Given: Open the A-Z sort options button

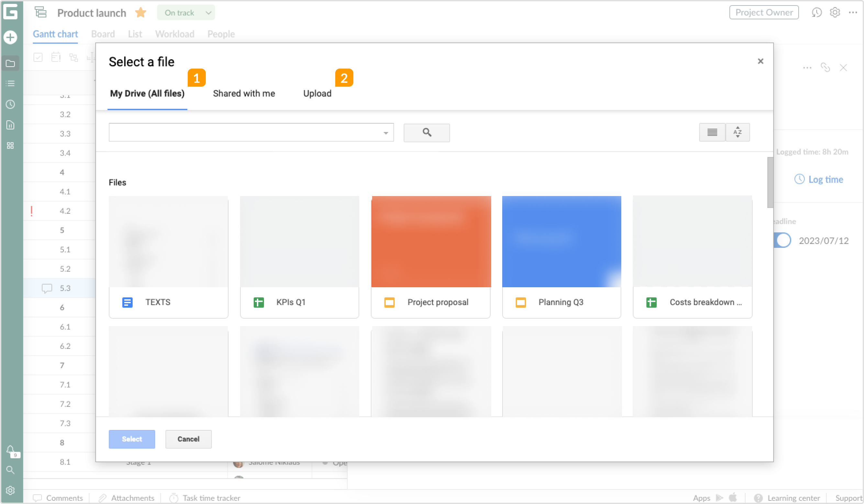Looking at the screenshot, I should [x=738, y=132].
